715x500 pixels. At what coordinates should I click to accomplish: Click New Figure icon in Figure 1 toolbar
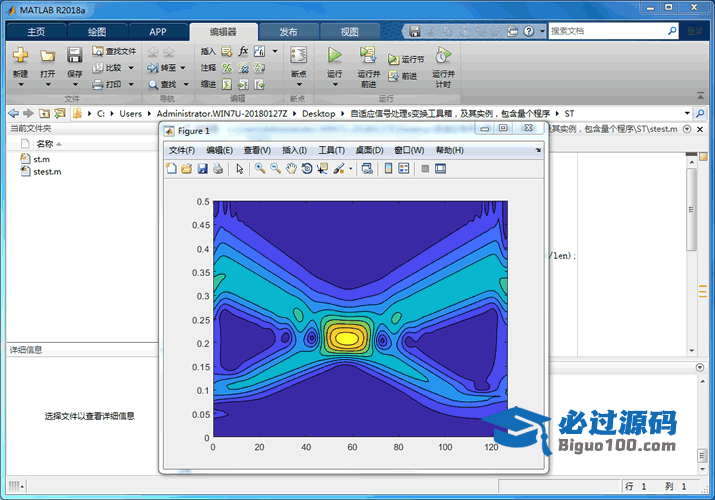[x=171, y=169]
